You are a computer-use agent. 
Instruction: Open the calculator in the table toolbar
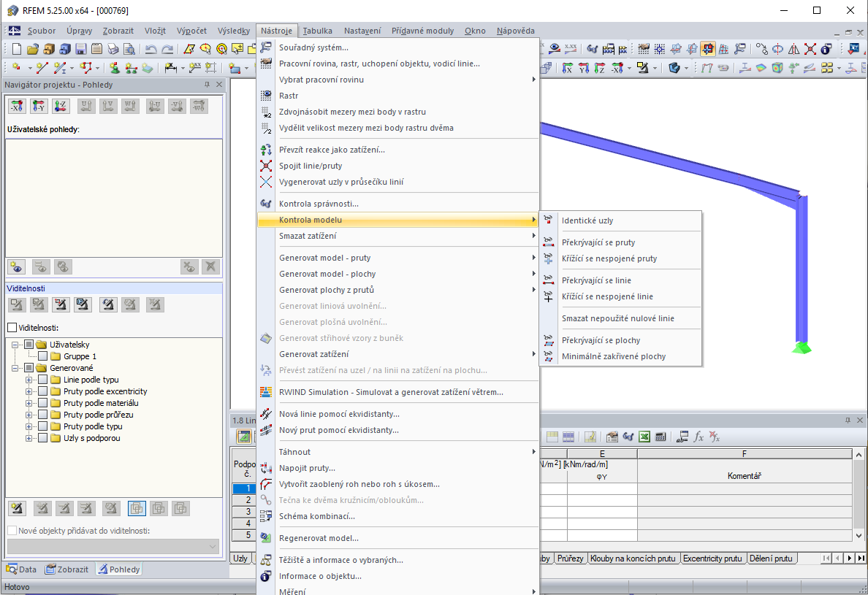[x=660, y=437]
